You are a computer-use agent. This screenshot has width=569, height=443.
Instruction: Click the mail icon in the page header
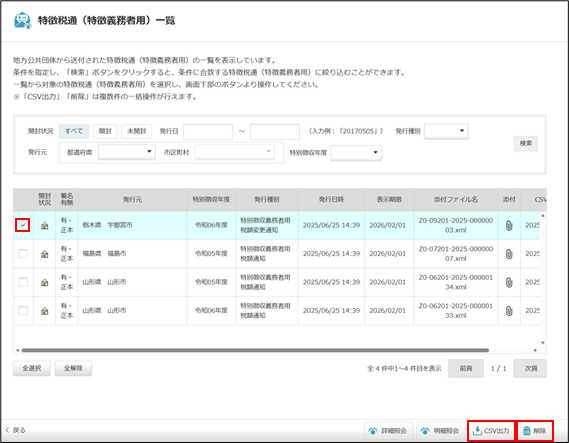pos(22,20)
